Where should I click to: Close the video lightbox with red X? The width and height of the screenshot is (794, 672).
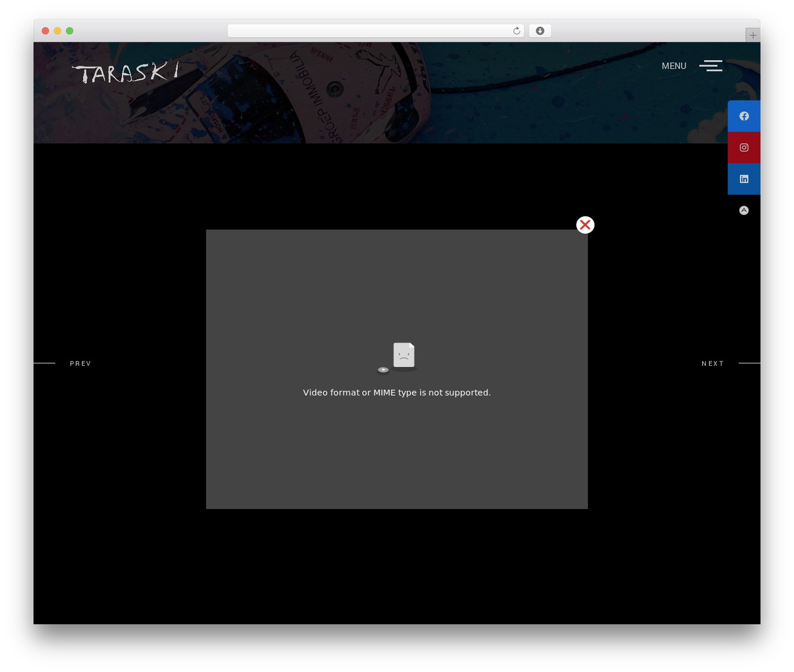tap(585, 225)
